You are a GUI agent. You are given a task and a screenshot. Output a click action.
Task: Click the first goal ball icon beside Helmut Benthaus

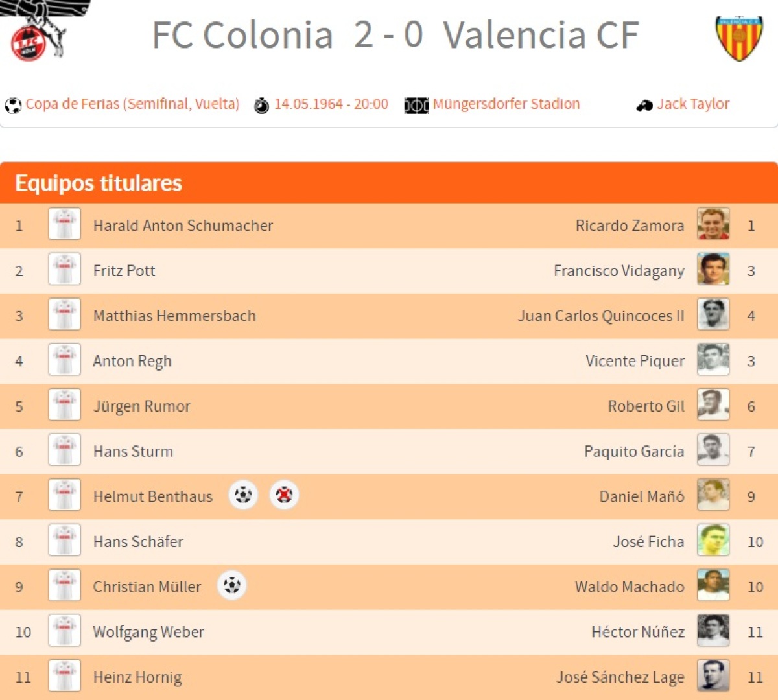point(243,495)
